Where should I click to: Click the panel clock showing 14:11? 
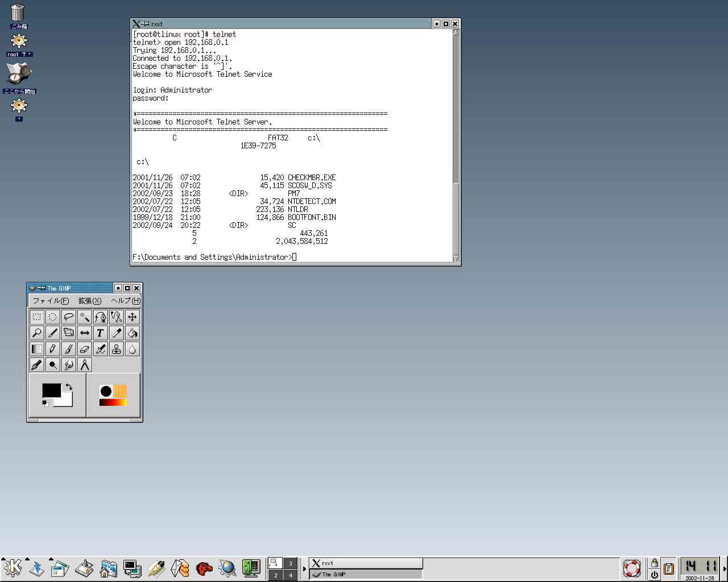700,568
